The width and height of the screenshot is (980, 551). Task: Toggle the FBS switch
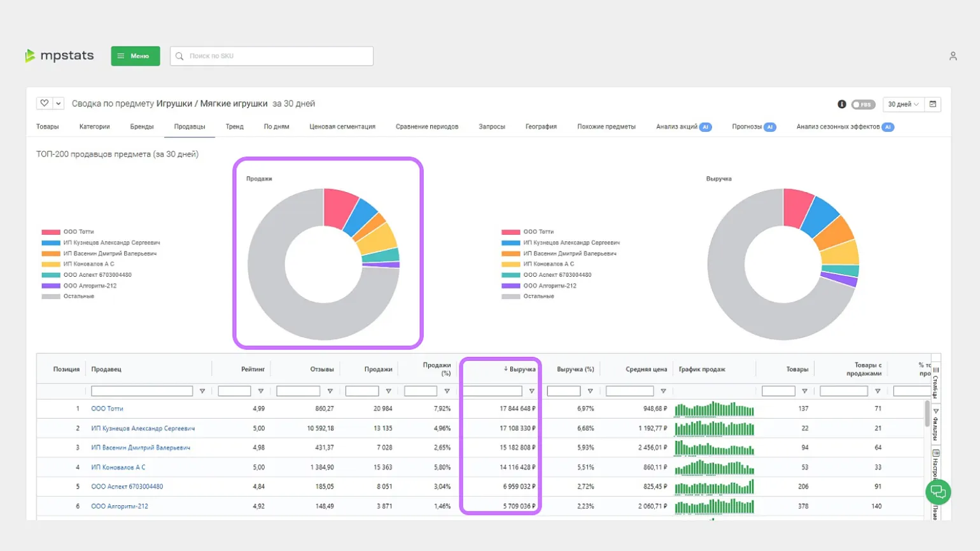point(863,104)
